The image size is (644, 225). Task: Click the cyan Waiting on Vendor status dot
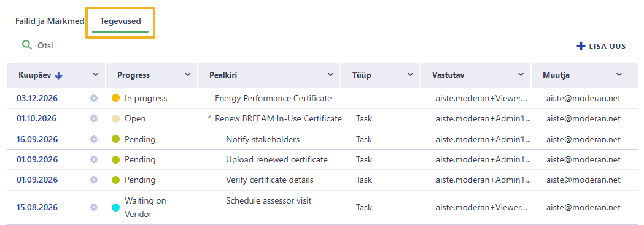(x=116, y=207)
